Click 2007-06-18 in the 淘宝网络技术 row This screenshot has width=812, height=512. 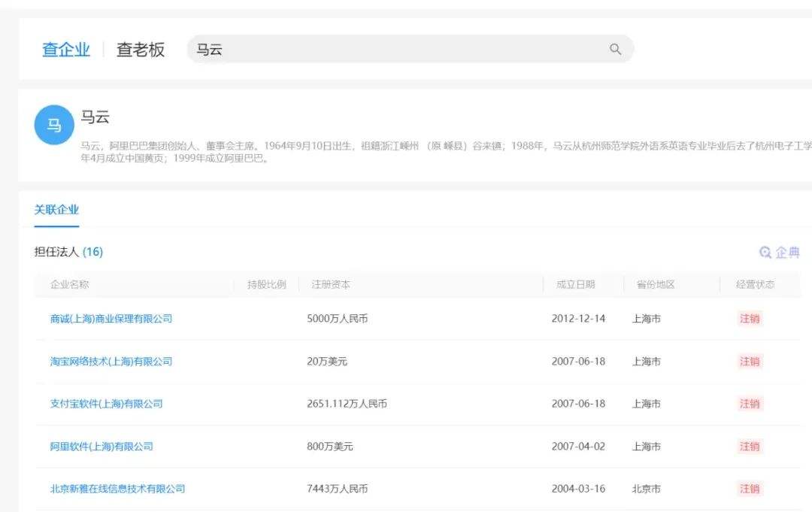(x=578, y=362)
